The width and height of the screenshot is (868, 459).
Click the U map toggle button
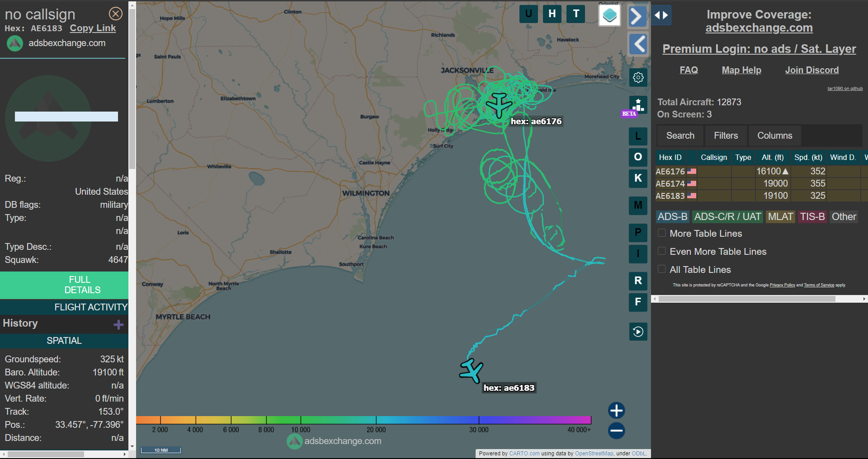(528, 14)
